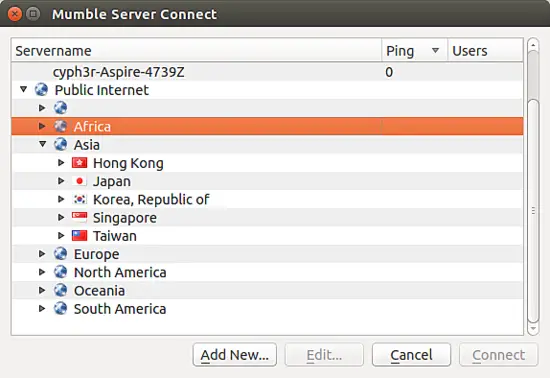Click the Japan flag icon
Viewport: 550px width, 378px height.
79,181
